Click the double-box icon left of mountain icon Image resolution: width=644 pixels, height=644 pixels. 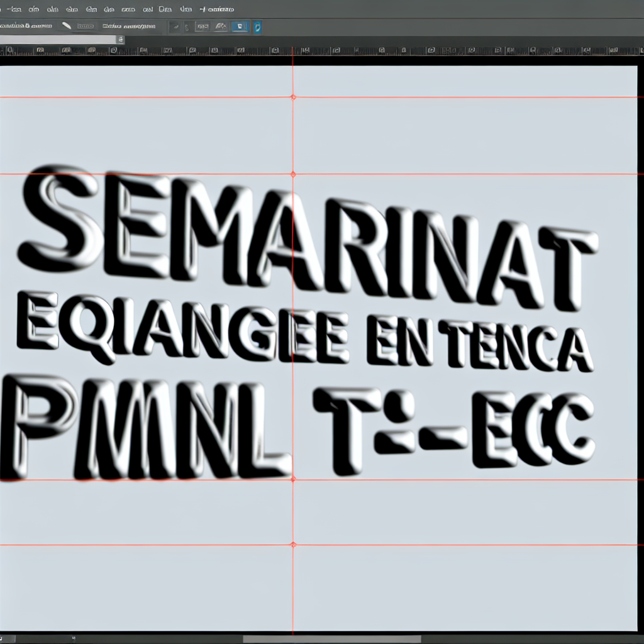(203, 27)
